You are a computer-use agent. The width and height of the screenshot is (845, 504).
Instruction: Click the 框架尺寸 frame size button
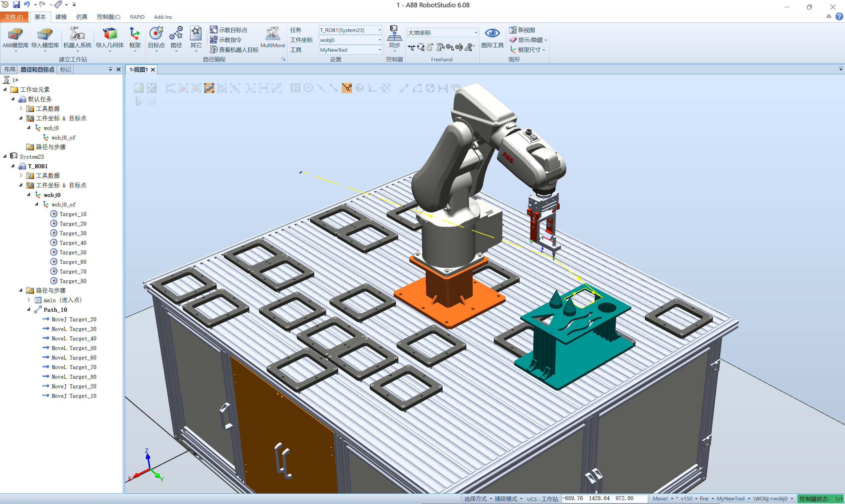(527, 49)
